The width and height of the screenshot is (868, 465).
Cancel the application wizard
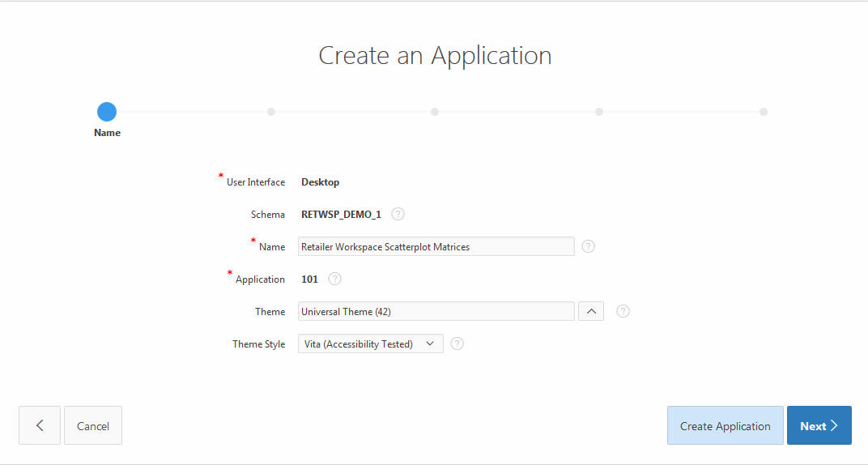pos(93,425)
